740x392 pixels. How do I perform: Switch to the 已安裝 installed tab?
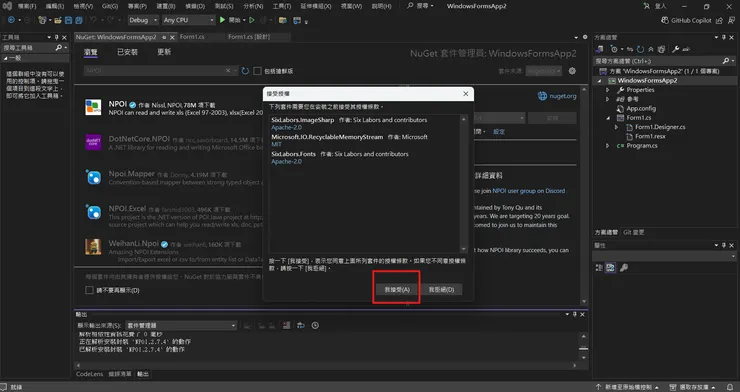(127, 52)
